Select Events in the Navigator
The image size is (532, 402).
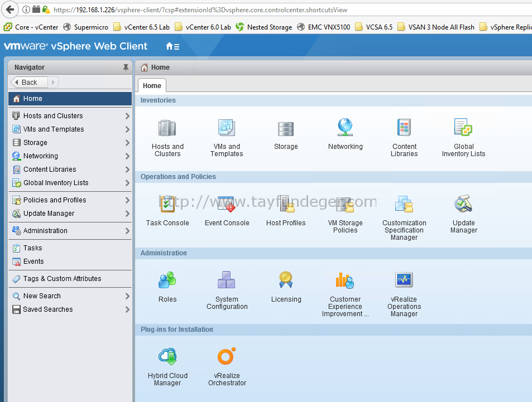pos(70,261)
